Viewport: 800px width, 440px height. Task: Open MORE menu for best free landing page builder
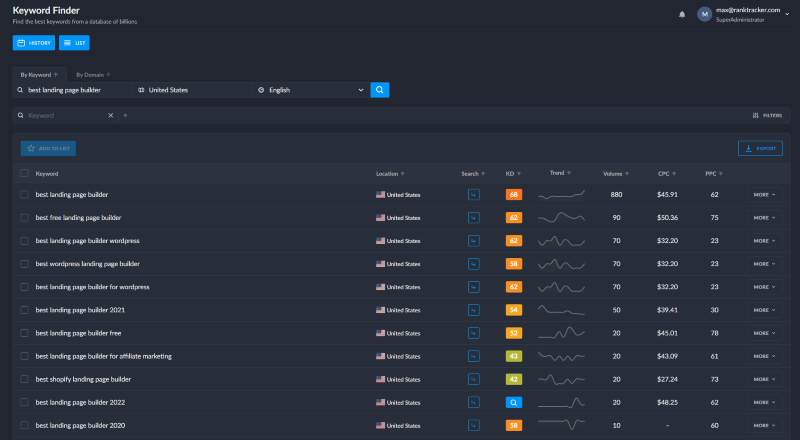(764, 217)
